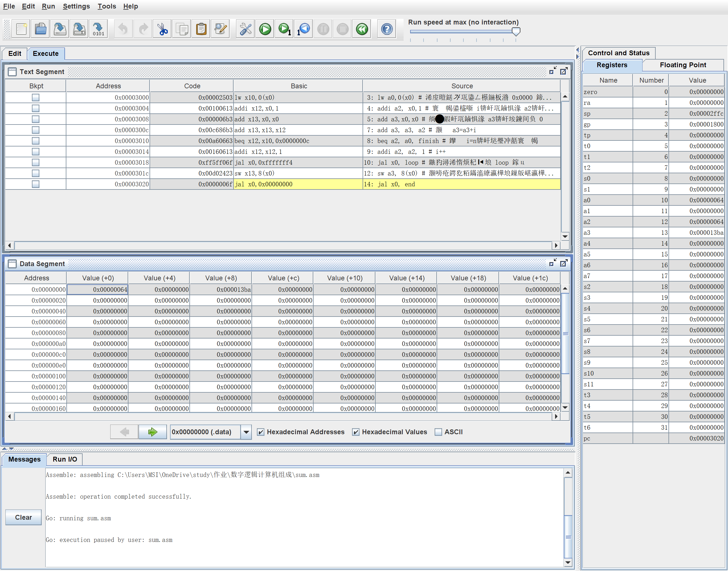Viewport: 728px width, 571px height.
Task: Open the Edit menu
Action: [x=28, y=6]
